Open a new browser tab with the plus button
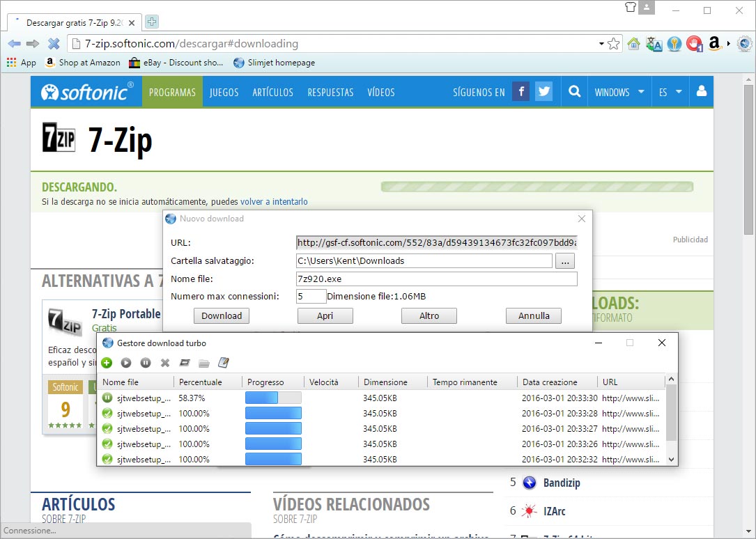The image size is (756, 539). 151,22
